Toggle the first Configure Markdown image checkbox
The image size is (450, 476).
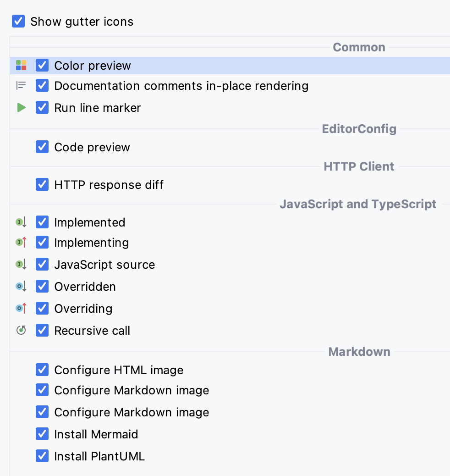pos(42,390)
